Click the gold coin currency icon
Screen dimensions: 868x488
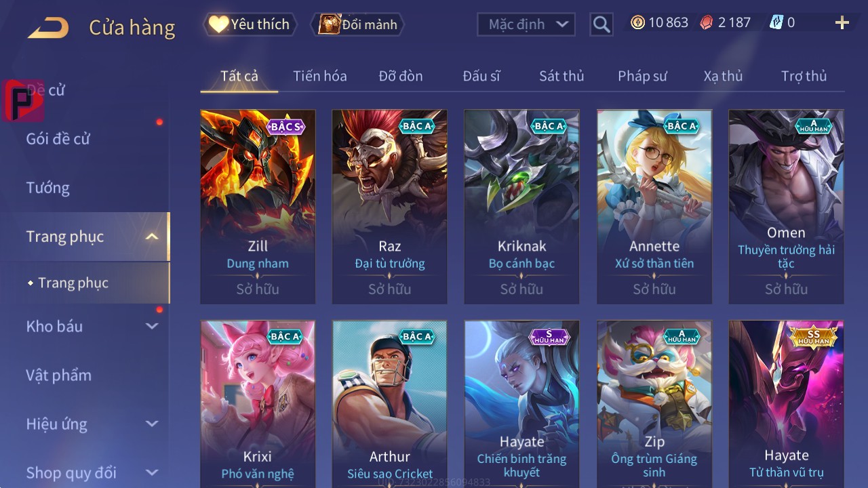point(637,22)
